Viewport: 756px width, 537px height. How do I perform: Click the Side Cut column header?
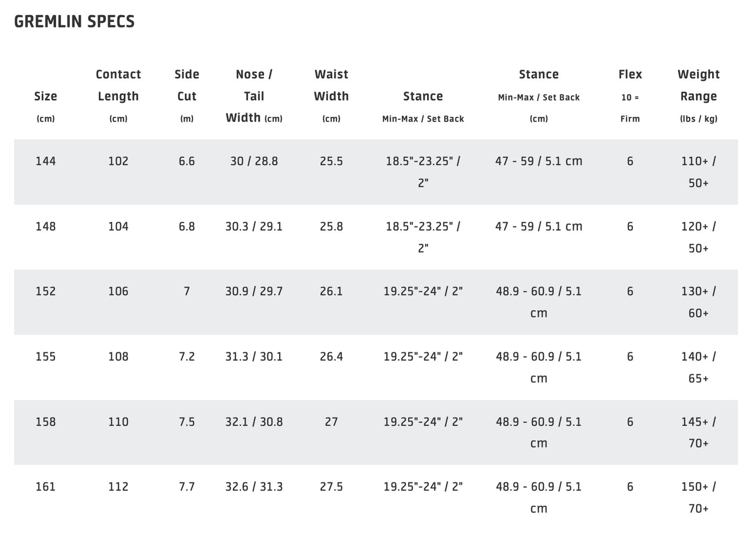tap(187, 96)
